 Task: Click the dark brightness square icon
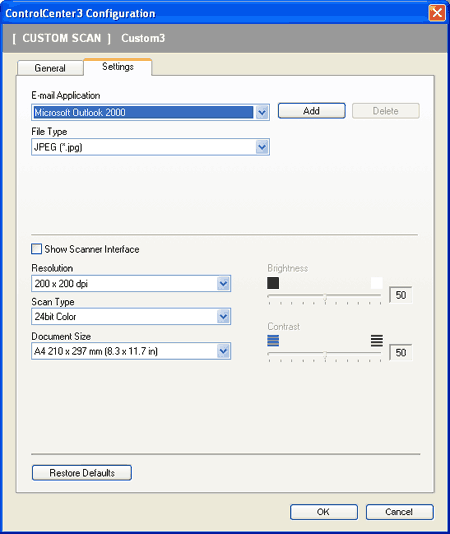pos(273,283)
